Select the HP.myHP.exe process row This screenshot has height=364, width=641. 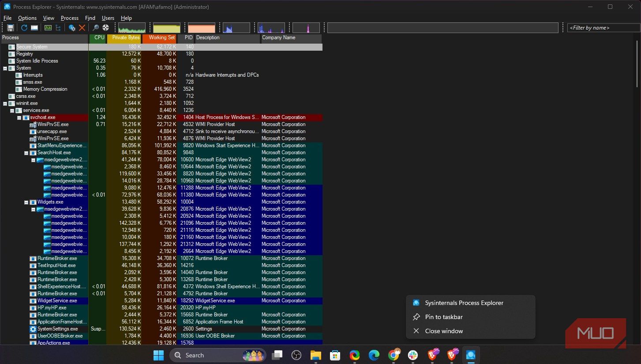pos(161,308)
